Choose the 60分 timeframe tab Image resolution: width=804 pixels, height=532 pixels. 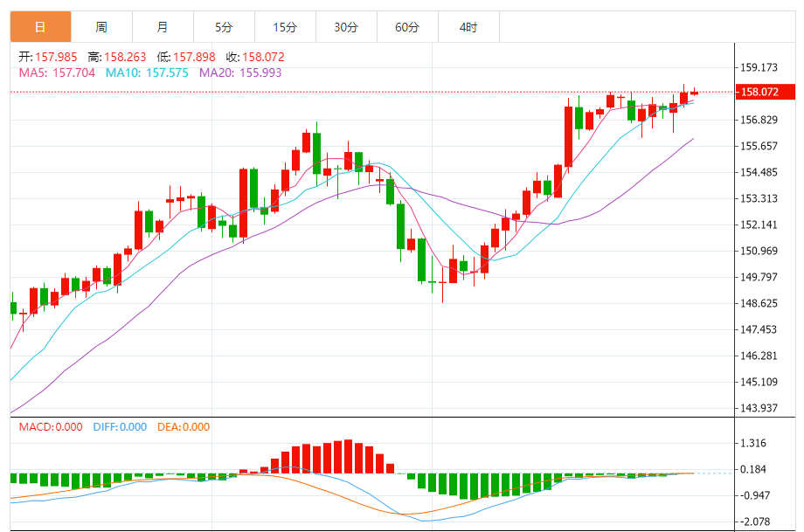click(407, 27)
